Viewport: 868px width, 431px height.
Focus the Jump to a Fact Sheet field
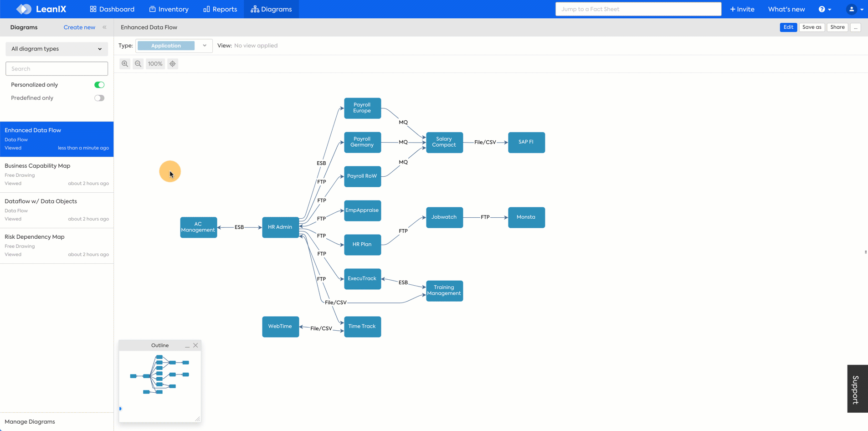(x=638, y=9)
